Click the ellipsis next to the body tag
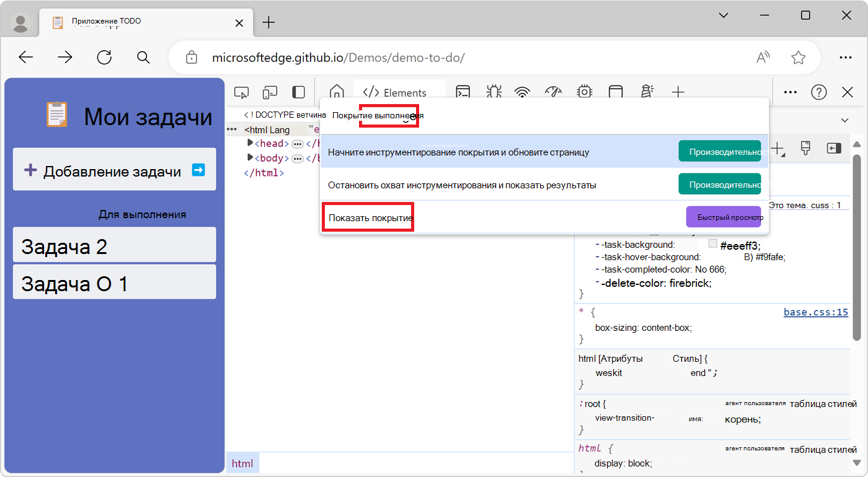 click(298, 159)
